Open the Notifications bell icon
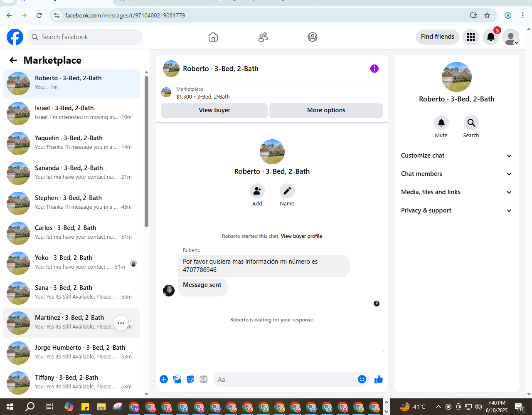This screenshot has height=415, width=532. pos(491,37)
